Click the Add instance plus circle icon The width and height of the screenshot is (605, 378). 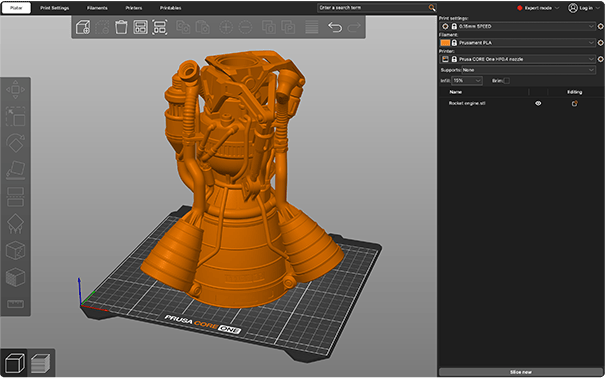pos(226,27)
